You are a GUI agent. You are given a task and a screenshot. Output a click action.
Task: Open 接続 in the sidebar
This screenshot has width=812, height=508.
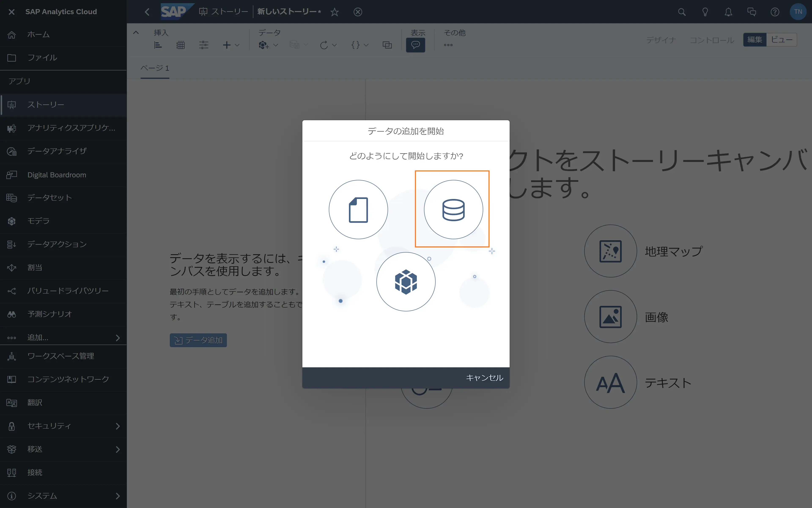pyautogui.click(x=63, y=472)
